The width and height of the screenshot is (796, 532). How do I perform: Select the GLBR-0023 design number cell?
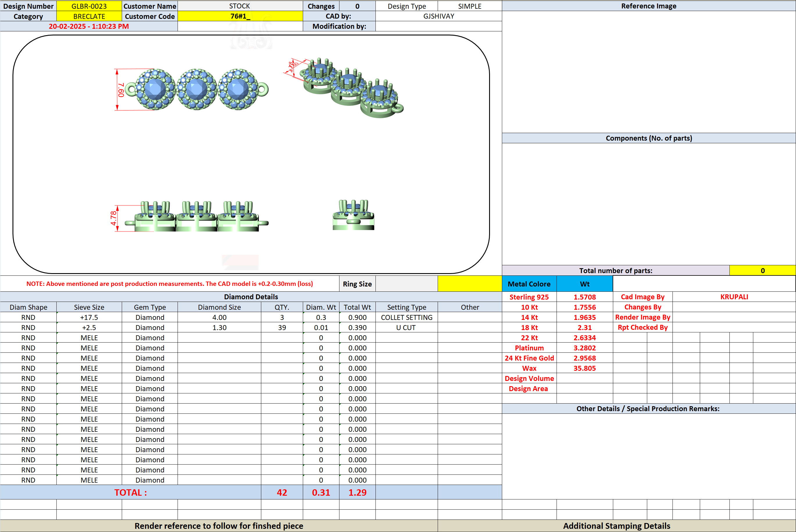[89, 6]
